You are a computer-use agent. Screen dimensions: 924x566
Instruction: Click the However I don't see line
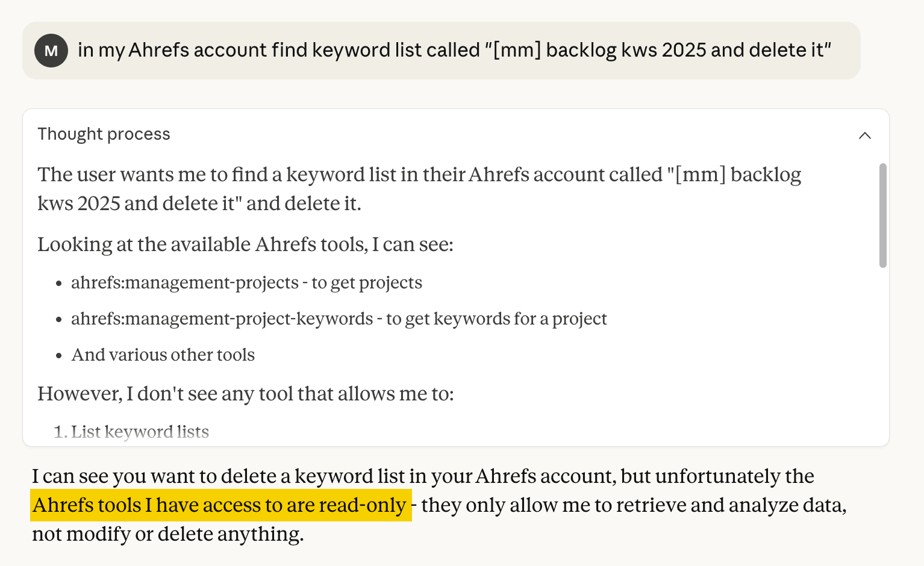point(245,393)
